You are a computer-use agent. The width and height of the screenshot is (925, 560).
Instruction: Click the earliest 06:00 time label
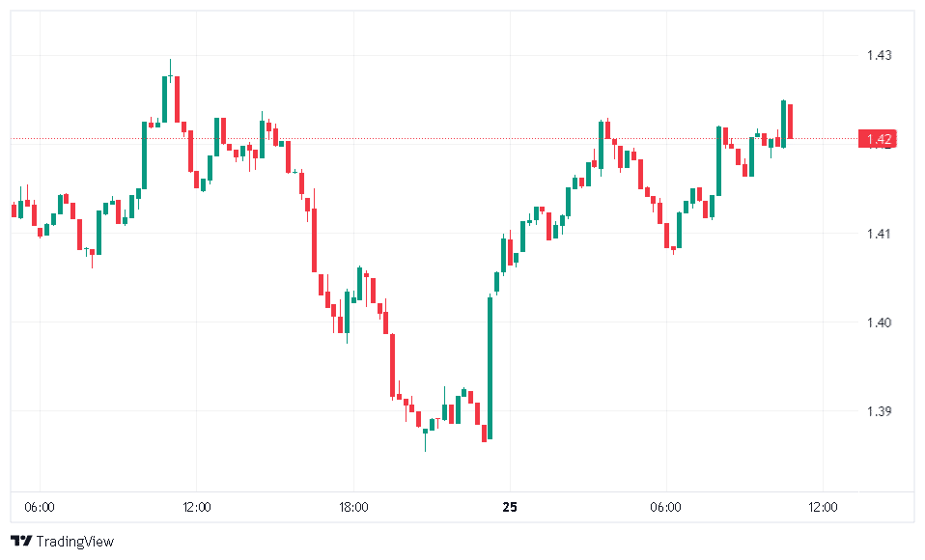tap(40, 507)
